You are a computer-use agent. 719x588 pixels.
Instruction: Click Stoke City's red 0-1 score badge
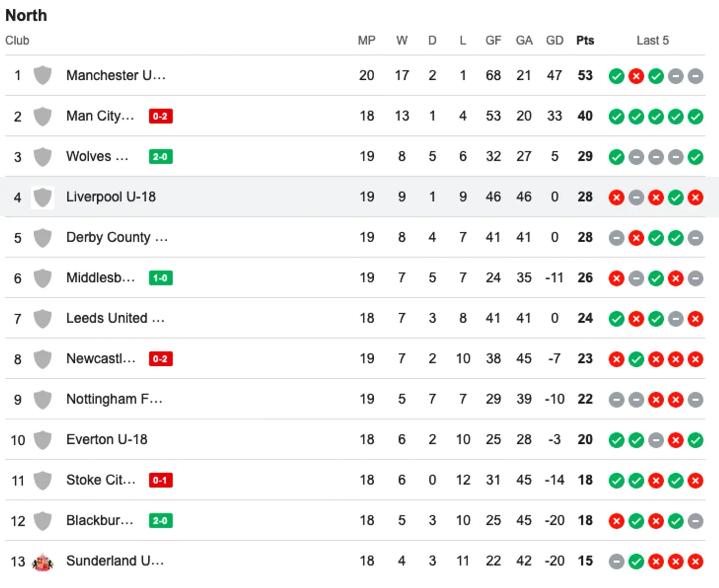pos(161,480)
